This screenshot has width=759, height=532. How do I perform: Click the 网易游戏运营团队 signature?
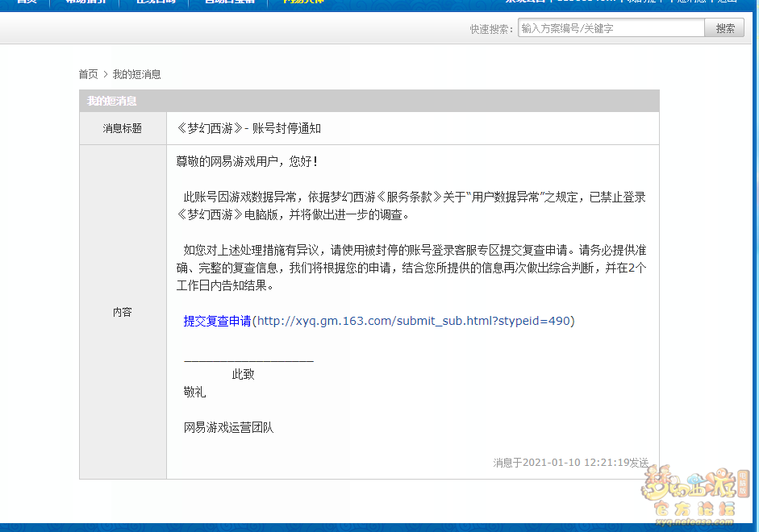[x=228, y=427]
